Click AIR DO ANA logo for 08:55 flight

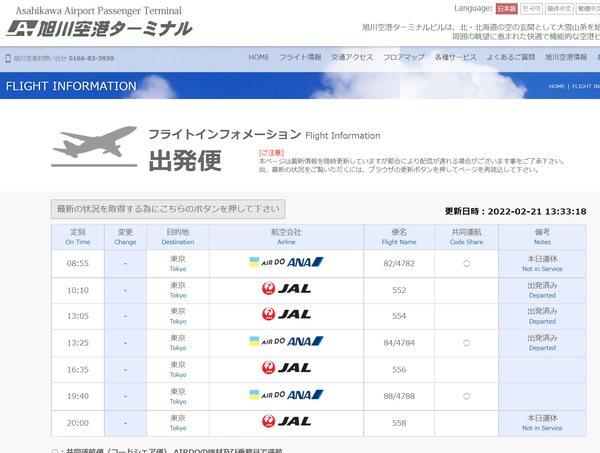tap(286, 262)
